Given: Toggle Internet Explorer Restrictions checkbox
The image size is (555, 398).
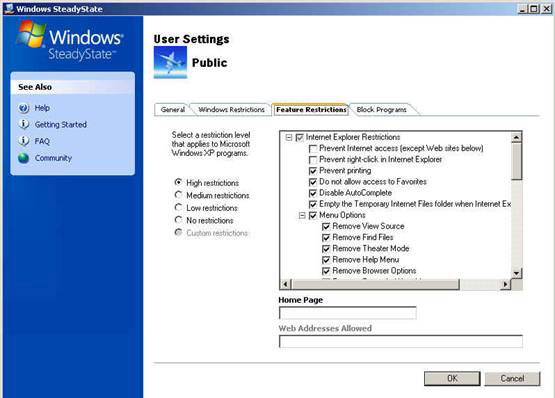Looking at the screenshot, I should pos(299,137).
